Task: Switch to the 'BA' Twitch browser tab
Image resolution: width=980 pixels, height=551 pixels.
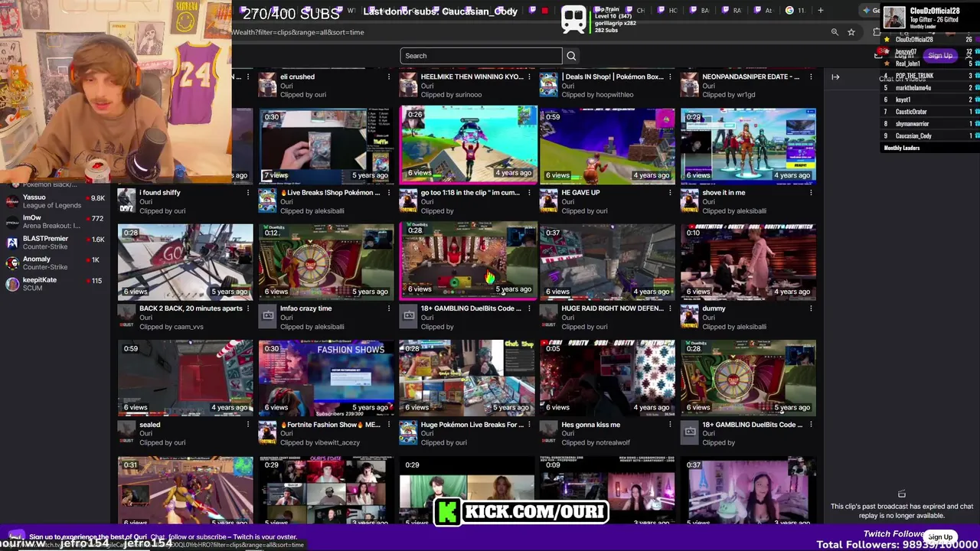Action: click(x=699, y=11)
